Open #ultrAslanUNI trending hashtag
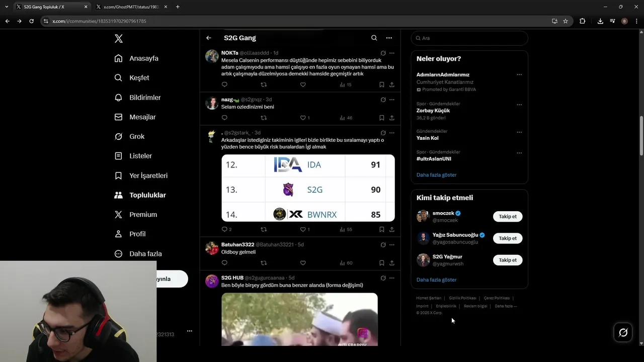 pyautogui.click(x=434, y=159)
